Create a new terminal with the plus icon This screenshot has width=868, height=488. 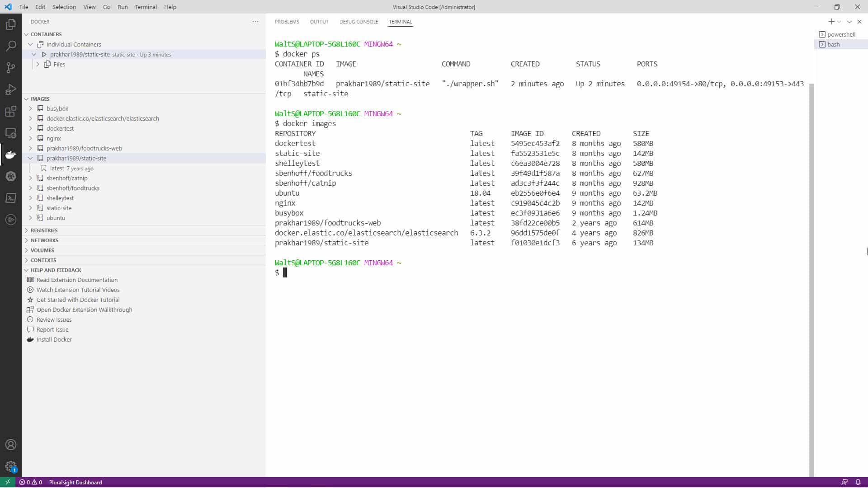[831, 21]
